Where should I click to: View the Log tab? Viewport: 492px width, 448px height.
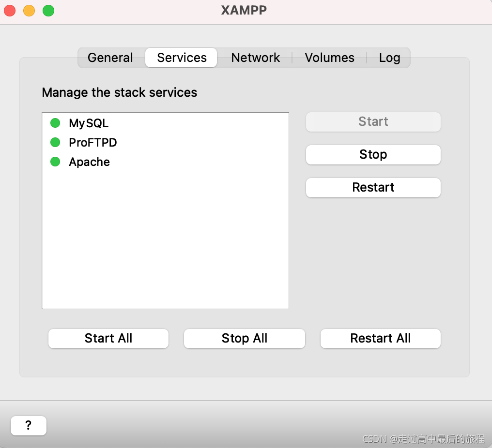[x=389, y=58]
